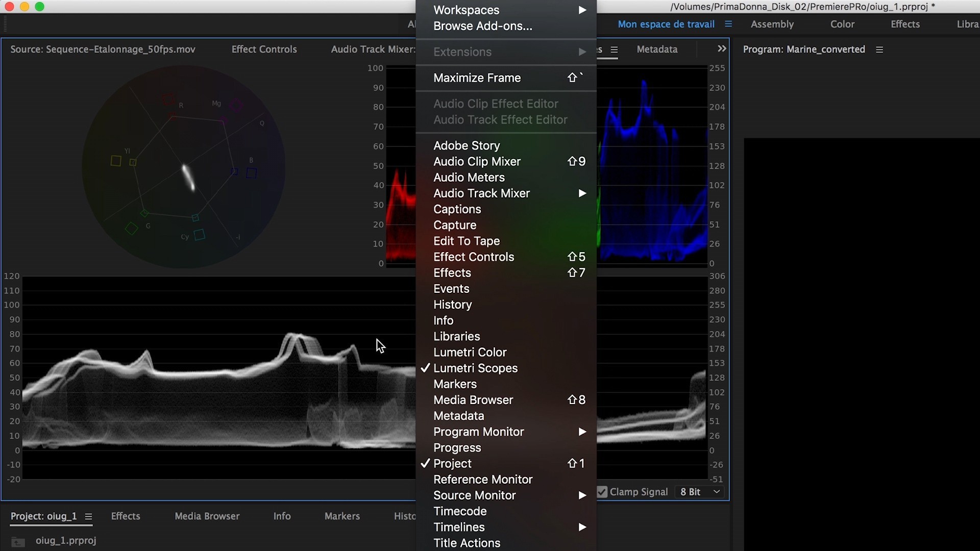Viewport: 980px width, 551px height.
Task: Click the vectorscope display
Action: (x=184, y=167)
